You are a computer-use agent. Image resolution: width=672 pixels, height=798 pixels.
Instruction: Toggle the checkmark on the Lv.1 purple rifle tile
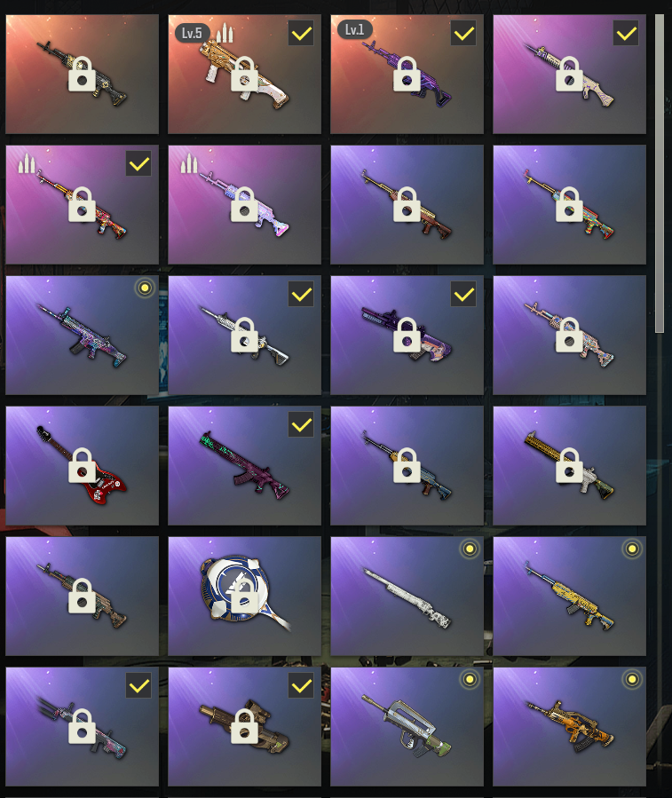coord(463,34)
